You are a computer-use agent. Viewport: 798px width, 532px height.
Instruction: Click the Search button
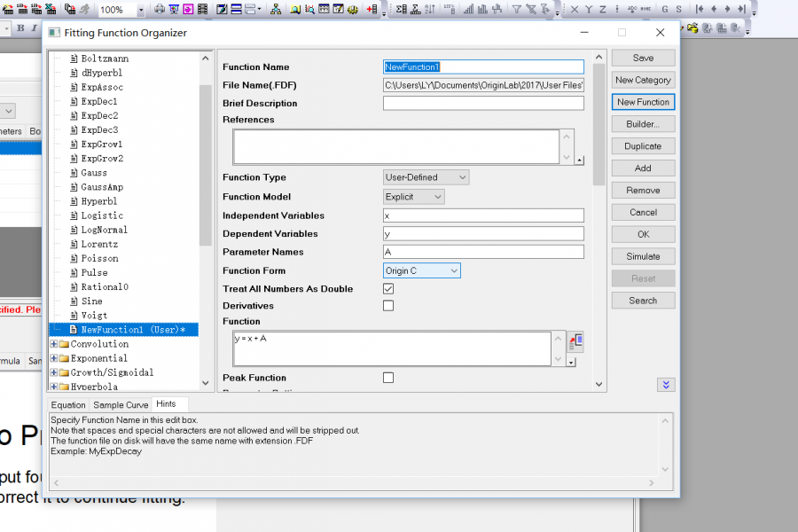click(x=644, y=301)
